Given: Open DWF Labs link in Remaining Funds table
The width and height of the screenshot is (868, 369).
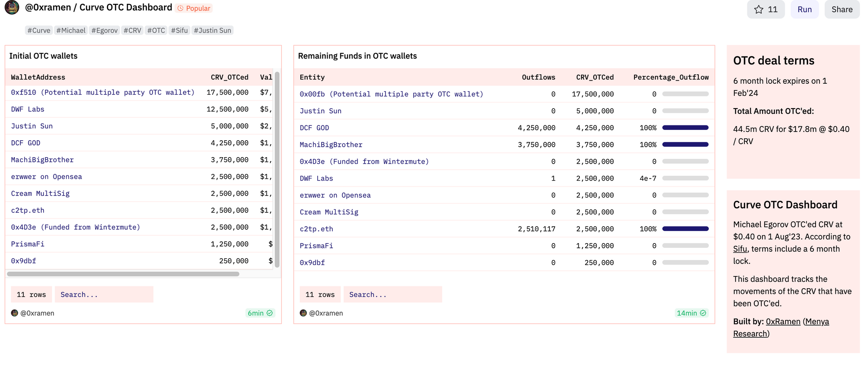Looking at the screenshot, I should coord(316,178).
